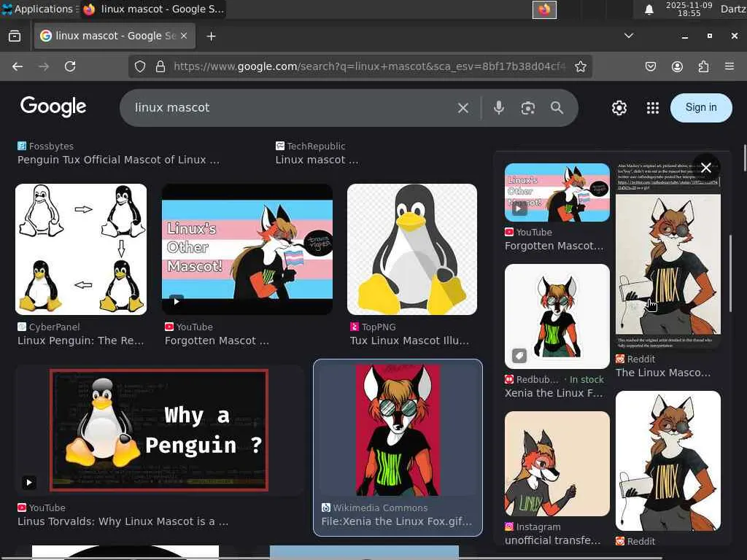Go back to the previous page
The height and width of the screenshot is (560, 747).
click(18, 66)
